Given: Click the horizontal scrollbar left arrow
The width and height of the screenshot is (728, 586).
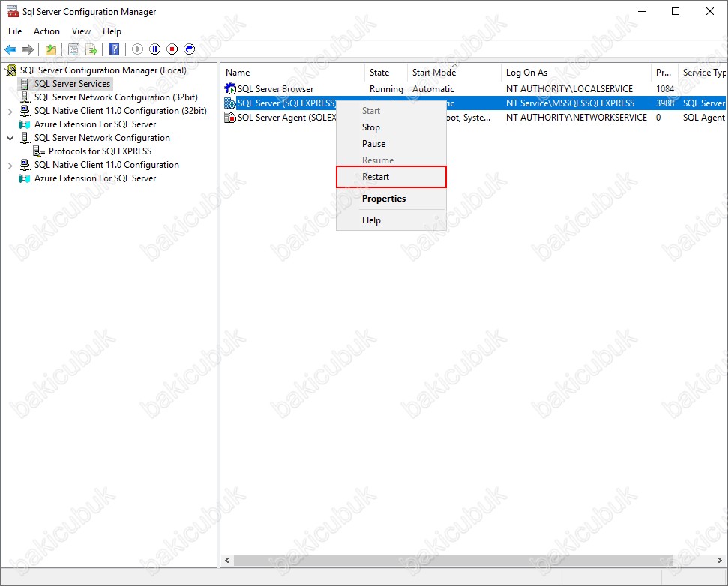Looking at the screenshot, I should click(x=227, y=561).
